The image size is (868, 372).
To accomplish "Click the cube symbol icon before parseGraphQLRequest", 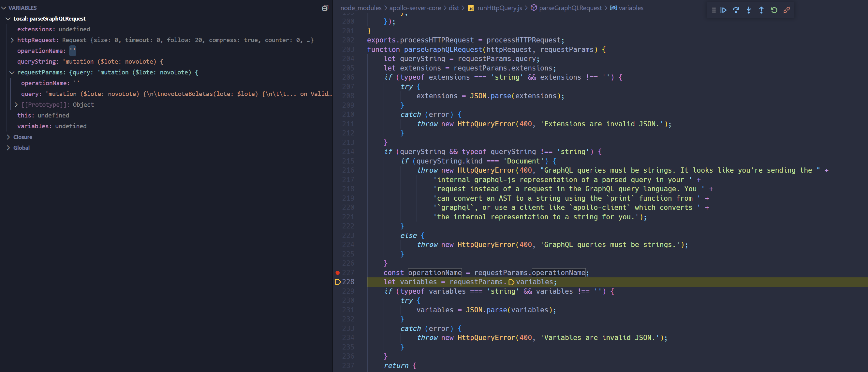I will click(x=534, y=8).
